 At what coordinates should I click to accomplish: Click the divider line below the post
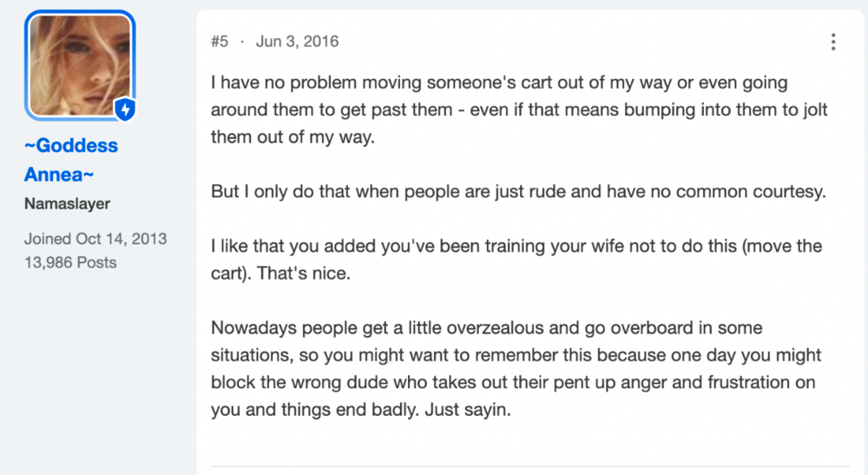pos(529,466)
